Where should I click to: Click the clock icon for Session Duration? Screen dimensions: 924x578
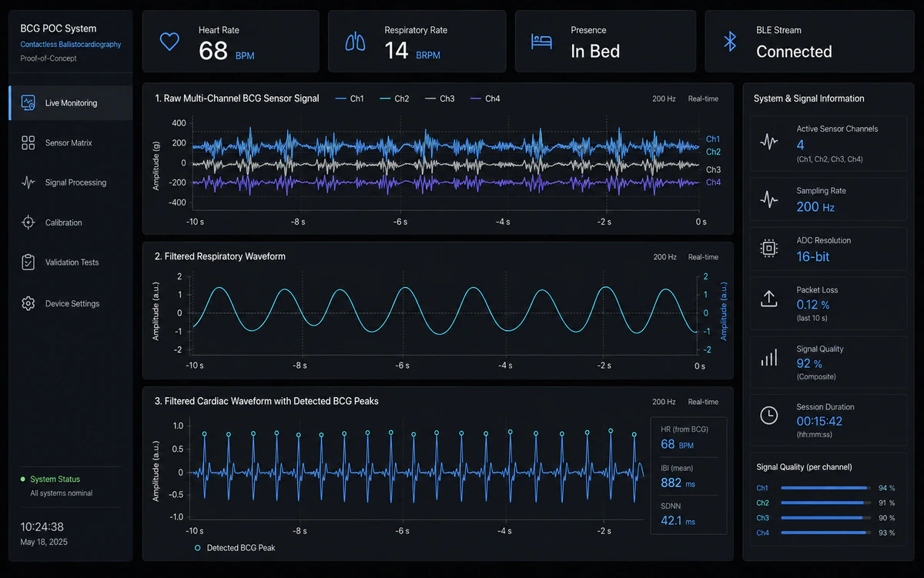click(768, 416)
